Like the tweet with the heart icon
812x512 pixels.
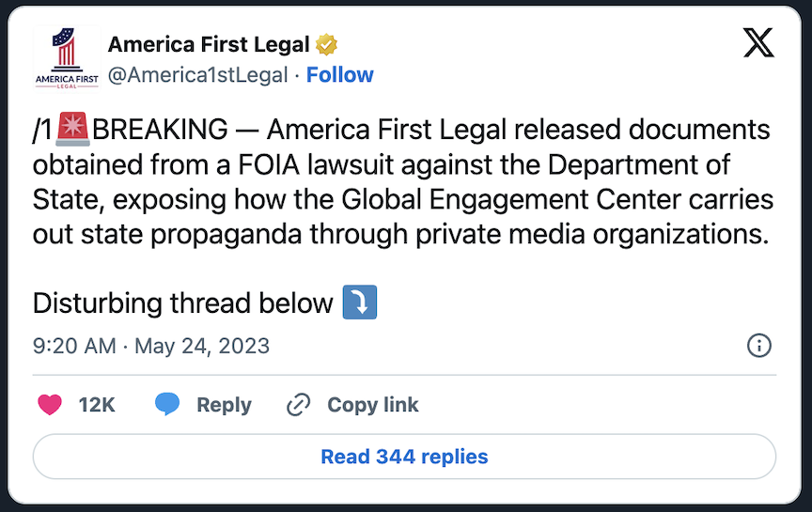point(50,405)
